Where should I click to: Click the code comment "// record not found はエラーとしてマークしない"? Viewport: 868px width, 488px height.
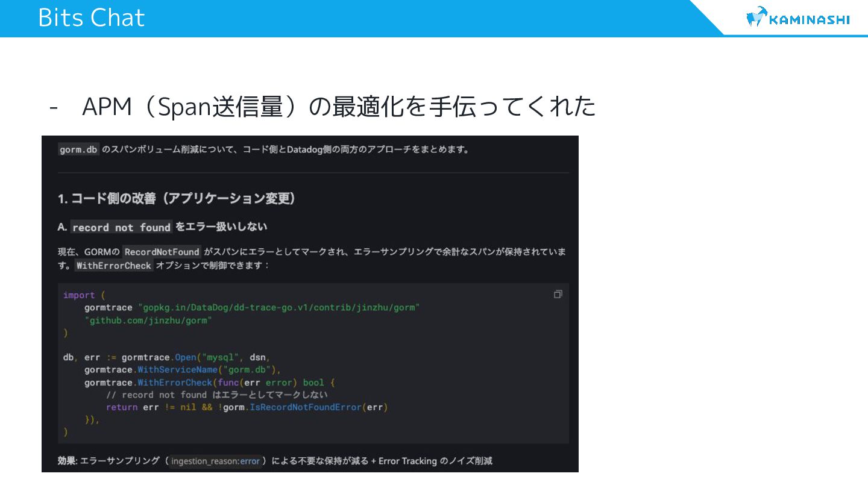coord(217,395)
